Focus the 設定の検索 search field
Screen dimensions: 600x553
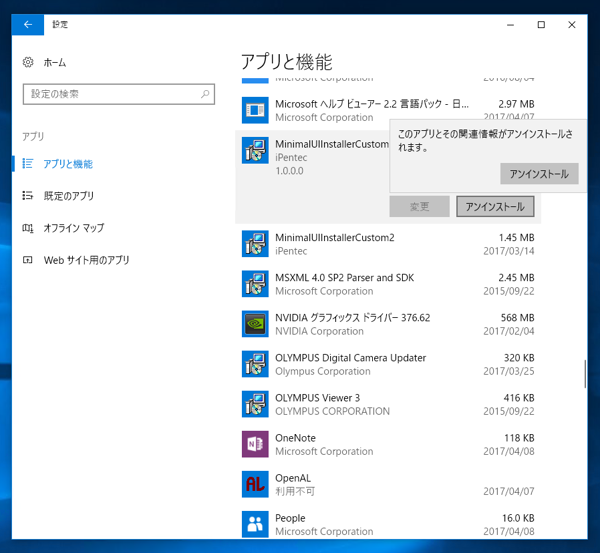click(119, 94)
